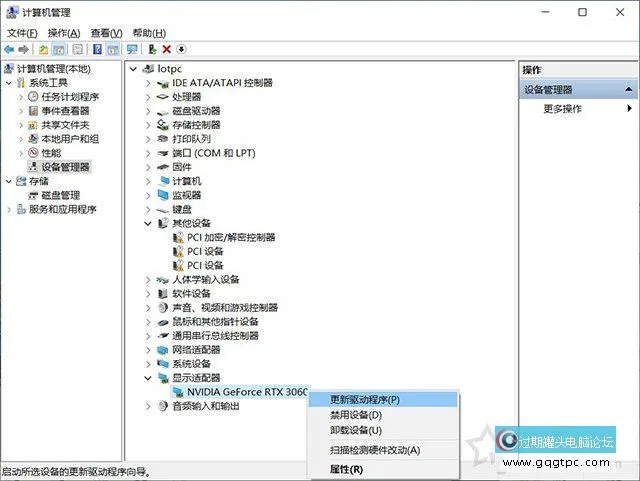Open the 操作(A) menu
Image resolution: width=640 pixels, height=481 pixels.
64,33
